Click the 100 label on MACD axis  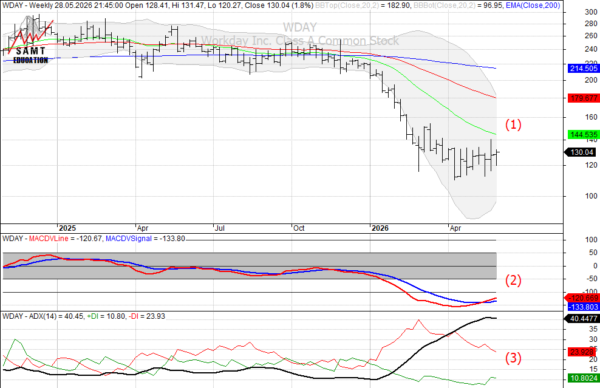(592, 240)
